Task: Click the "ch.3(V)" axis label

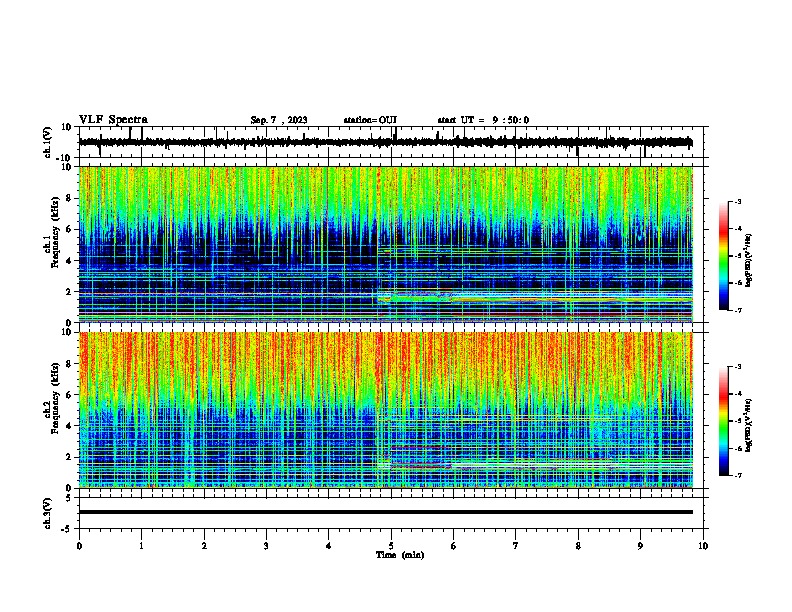Action: [x=48, y=513]
